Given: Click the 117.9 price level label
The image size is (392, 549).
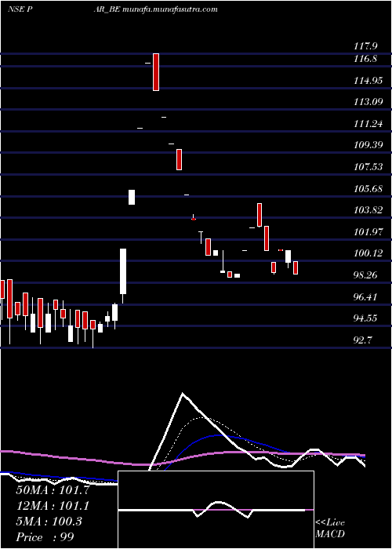Looking at the screenshot, I should point(364,45).
